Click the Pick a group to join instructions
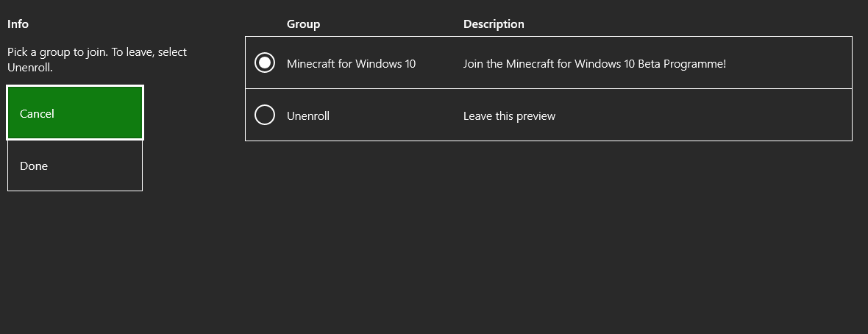 (x=97, y=60)
